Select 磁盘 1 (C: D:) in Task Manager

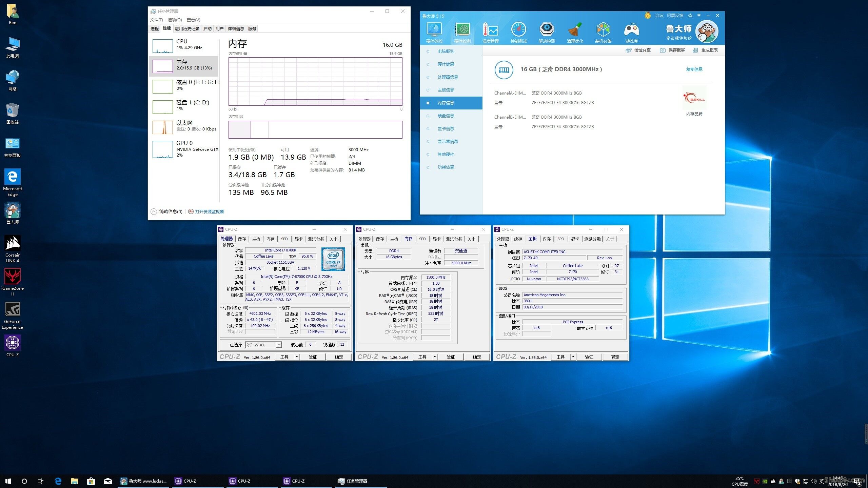pos(184,107)
